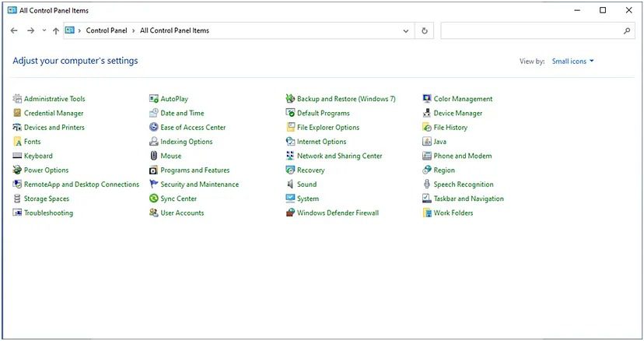Click the Default Programs icon
This screenshot has width=644, height=341.
click(x=290, y=113)
